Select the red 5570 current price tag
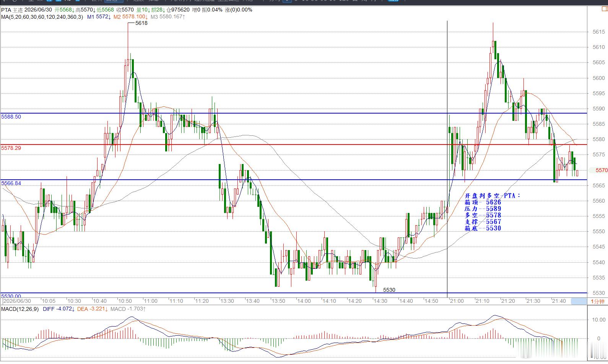 pyautogui.click(x=601, y=170)
